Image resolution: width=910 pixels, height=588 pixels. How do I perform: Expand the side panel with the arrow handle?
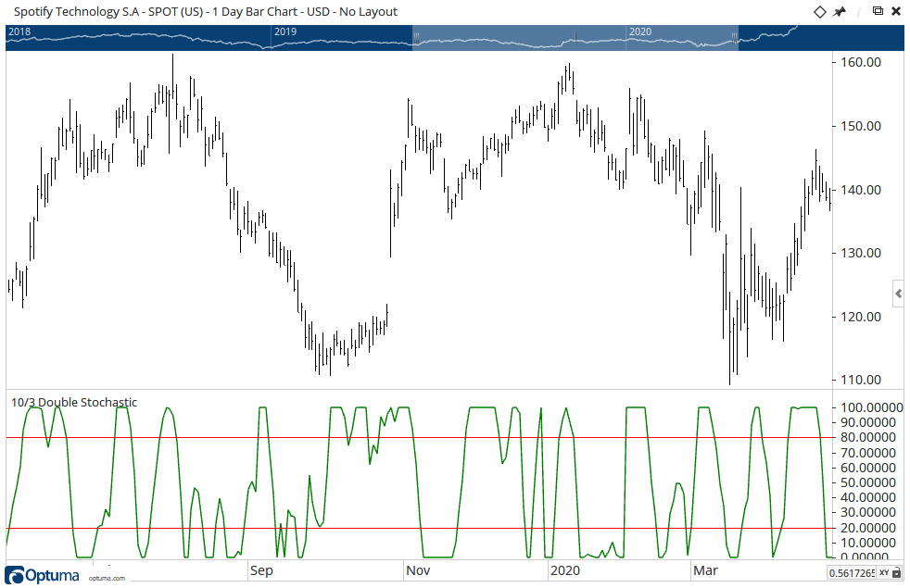pos(898,294)
